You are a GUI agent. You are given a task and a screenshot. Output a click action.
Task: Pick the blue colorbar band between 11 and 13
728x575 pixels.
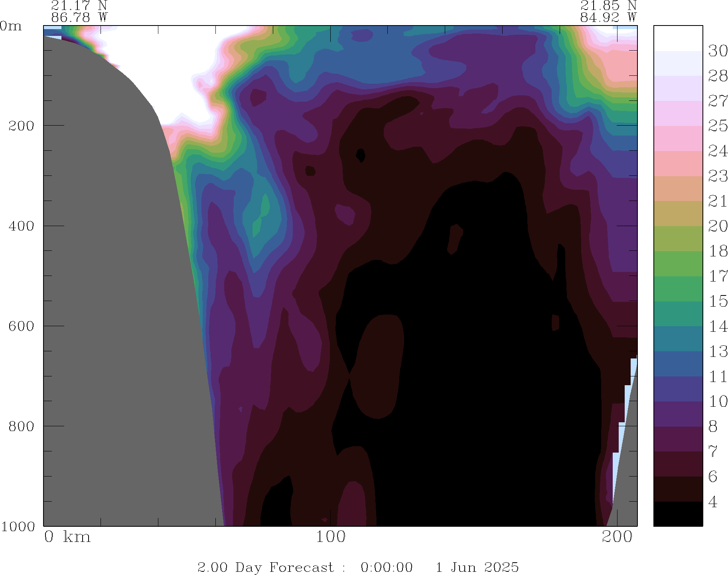(678, 364)
